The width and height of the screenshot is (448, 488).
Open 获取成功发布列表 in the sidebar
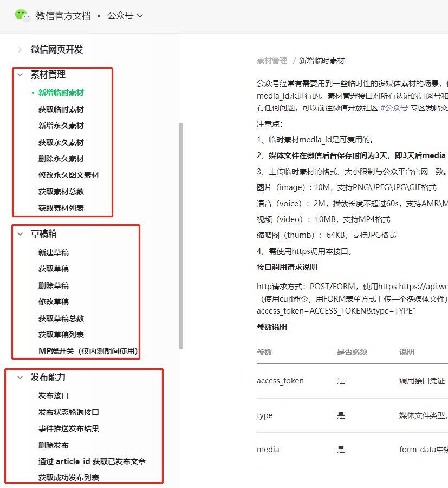(68, 478)
